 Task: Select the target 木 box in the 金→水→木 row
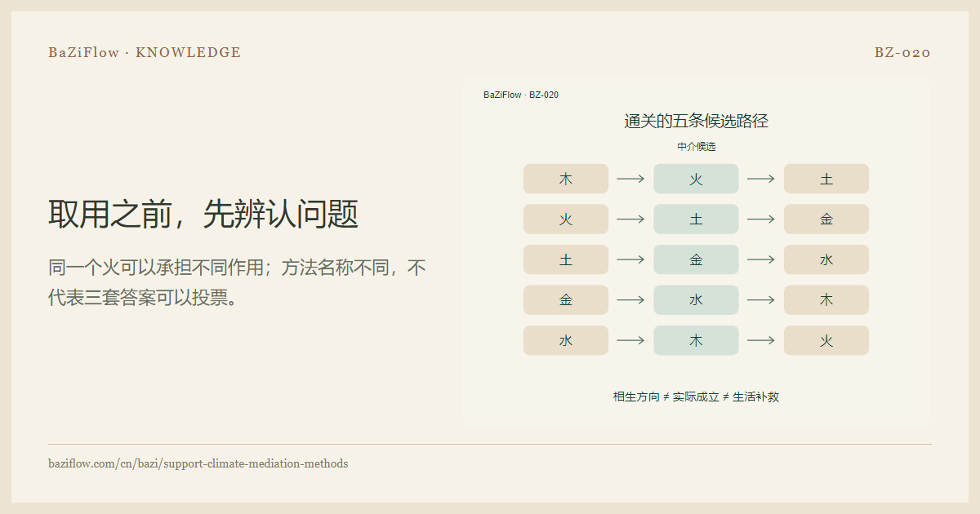[x=826, y=300]
